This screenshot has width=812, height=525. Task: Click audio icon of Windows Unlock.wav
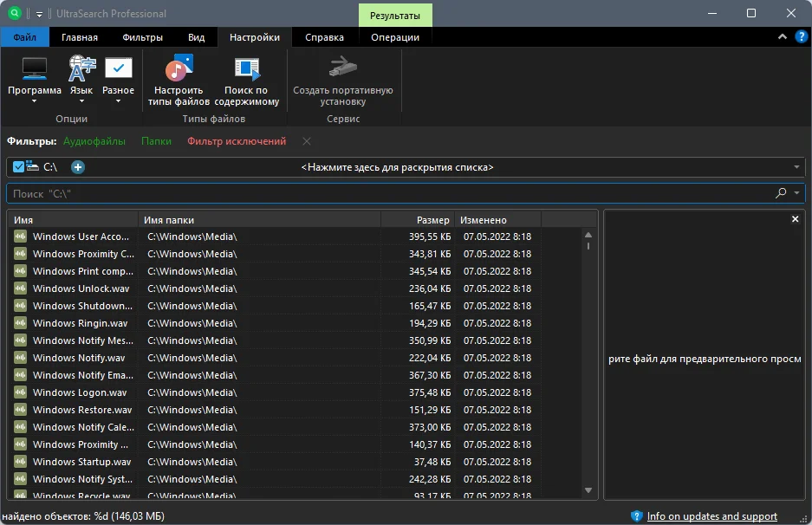pos(20,288)
